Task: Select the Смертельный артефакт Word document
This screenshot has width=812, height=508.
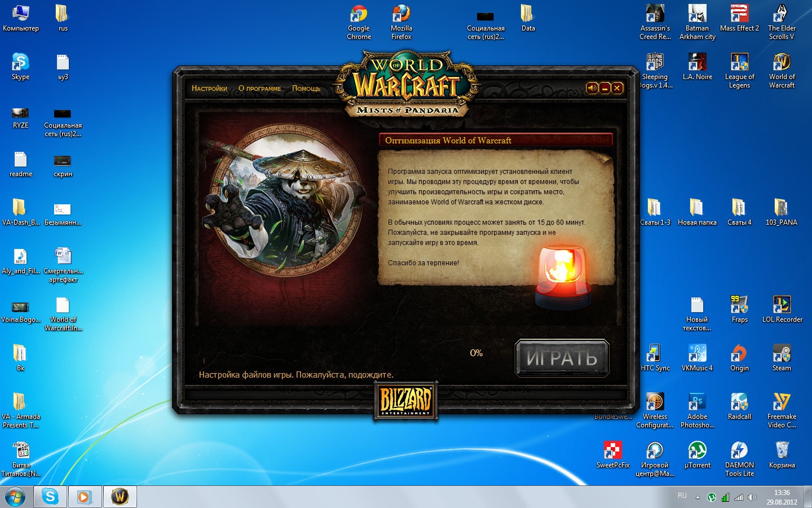Action: (63, 265)
